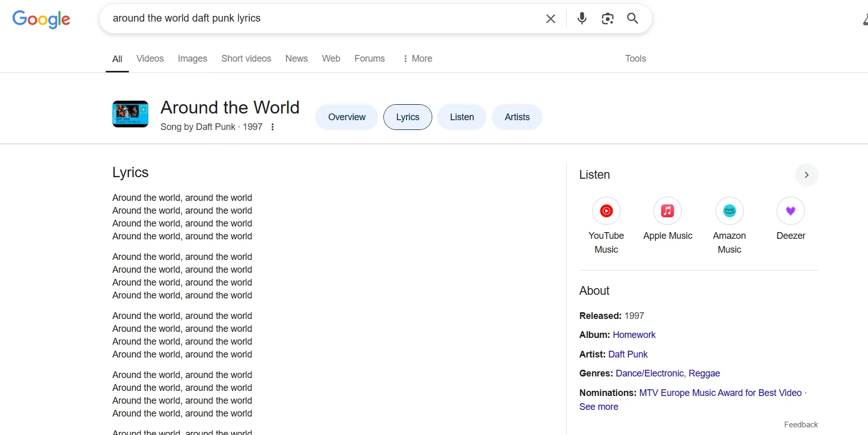Open Google Lens image search
The image size is (868, 435).
pos(607,18)
